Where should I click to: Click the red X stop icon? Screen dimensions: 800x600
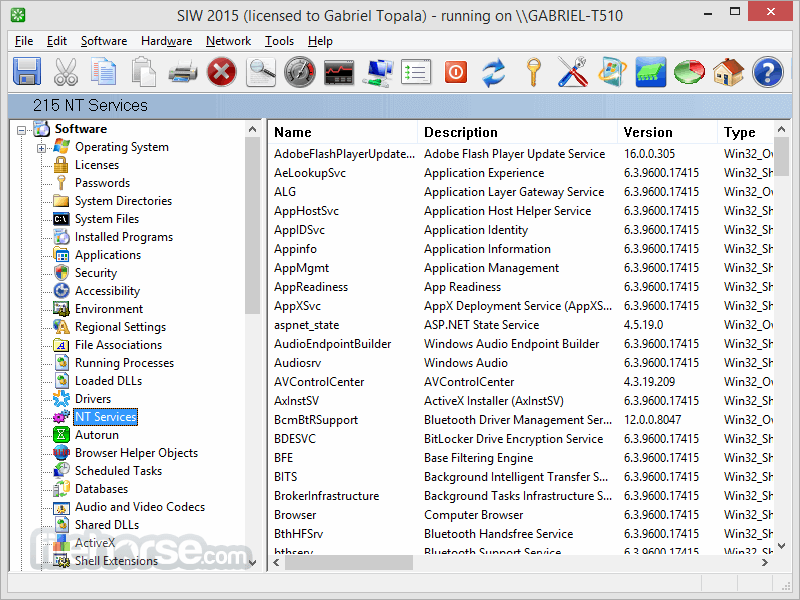pyautogui.click(x=221, y=71)
